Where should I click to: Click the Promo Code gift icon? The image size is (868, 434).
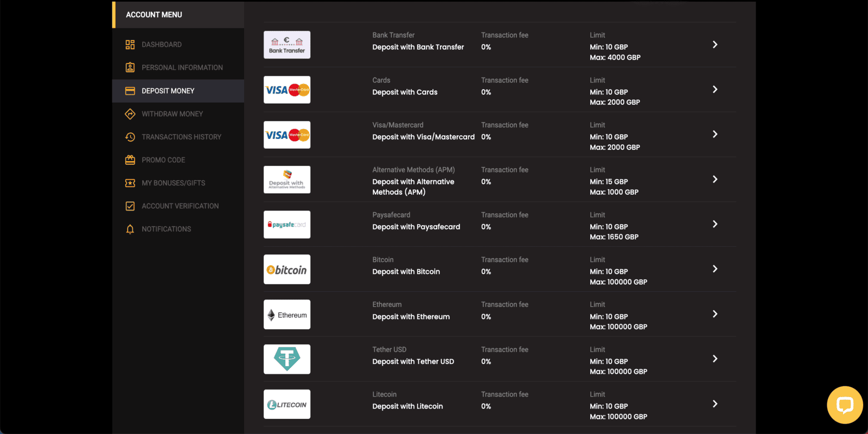[130, 160]
